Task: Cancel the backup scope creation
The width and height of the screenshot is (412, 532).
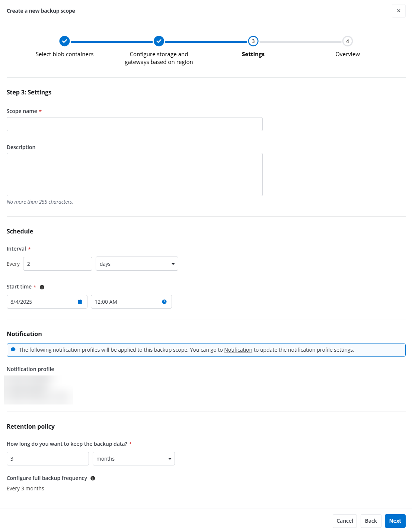Action: (x=344, y=521)
